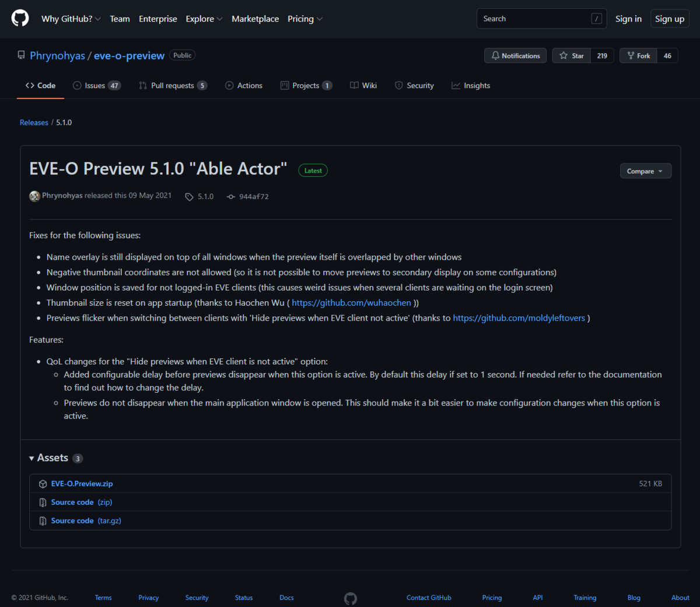Open the 46 forks count
This screenshot has width=700, height=607.
[667, 55]
